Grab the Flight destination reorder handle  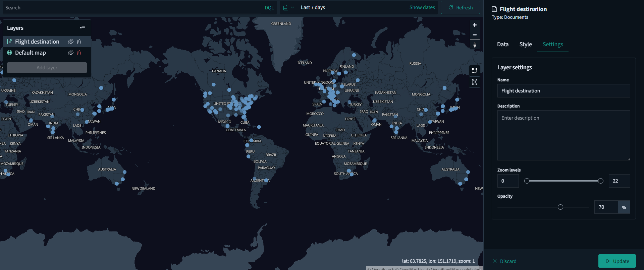[86, 42]
